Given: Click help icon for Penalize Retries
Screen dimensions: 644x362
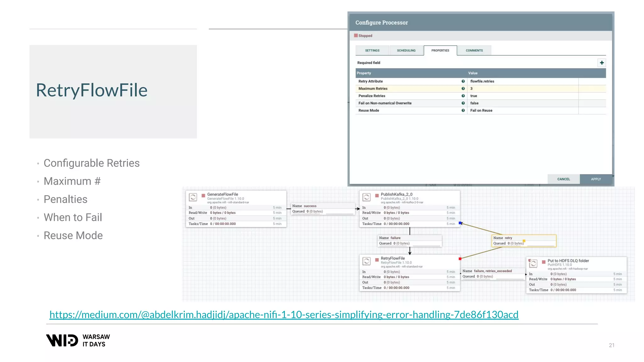Looking at the screenshot, I should (463, 96).
